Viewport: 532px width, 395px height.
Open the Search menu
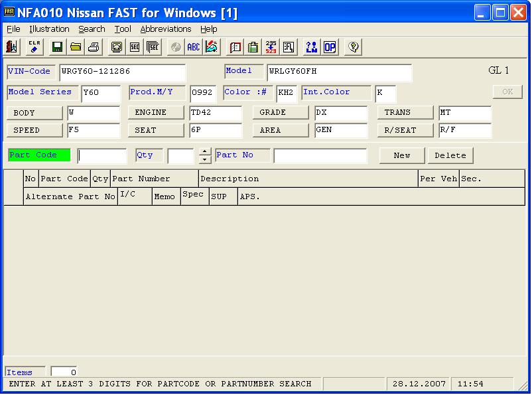tap(92, 29)
